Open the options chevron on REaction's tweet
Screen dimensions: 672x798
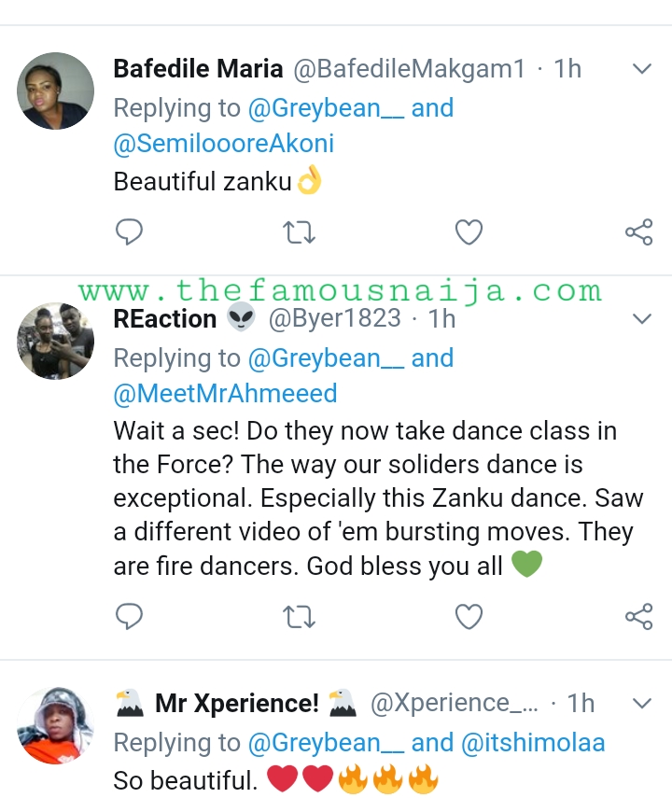[x=642, y=318]
